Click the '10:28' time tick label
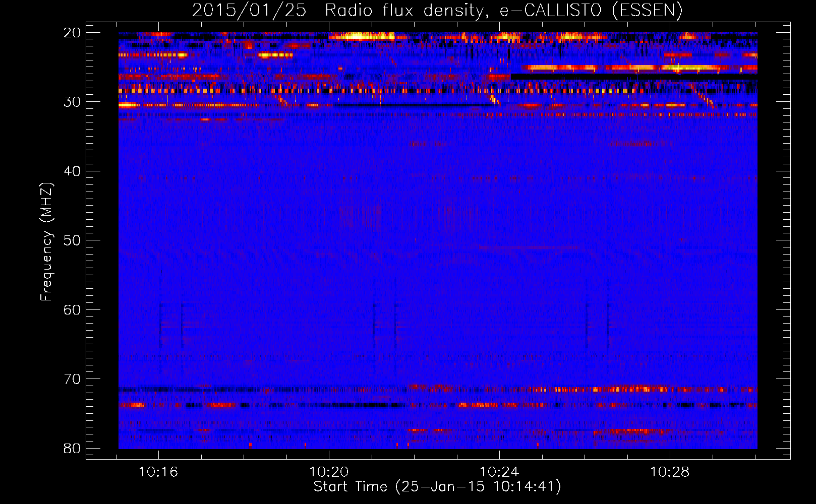Viewport: 816px width, 504px height. 670,472
